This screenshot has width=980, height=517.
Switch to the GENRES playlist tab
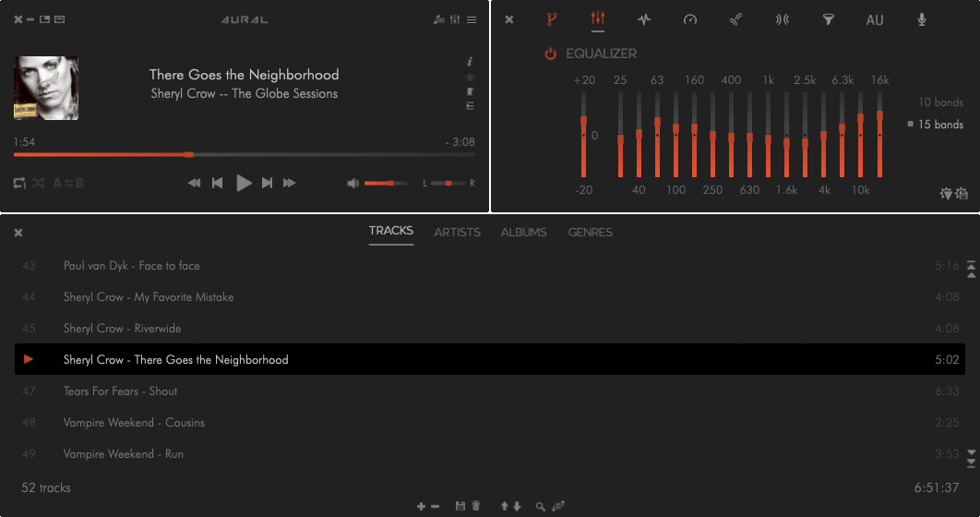pyautogui.click(x=590, y=232)
